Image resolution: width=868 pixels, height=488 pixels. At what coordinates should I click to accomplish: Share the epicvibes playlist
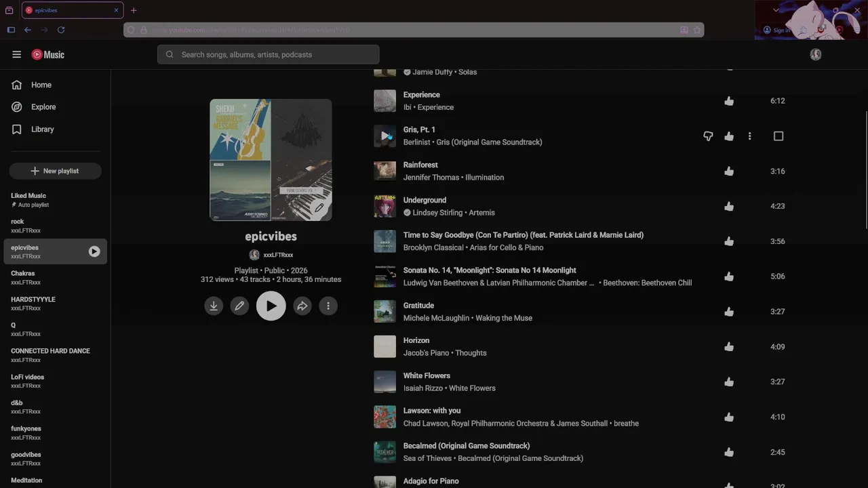tap(302, 306)
